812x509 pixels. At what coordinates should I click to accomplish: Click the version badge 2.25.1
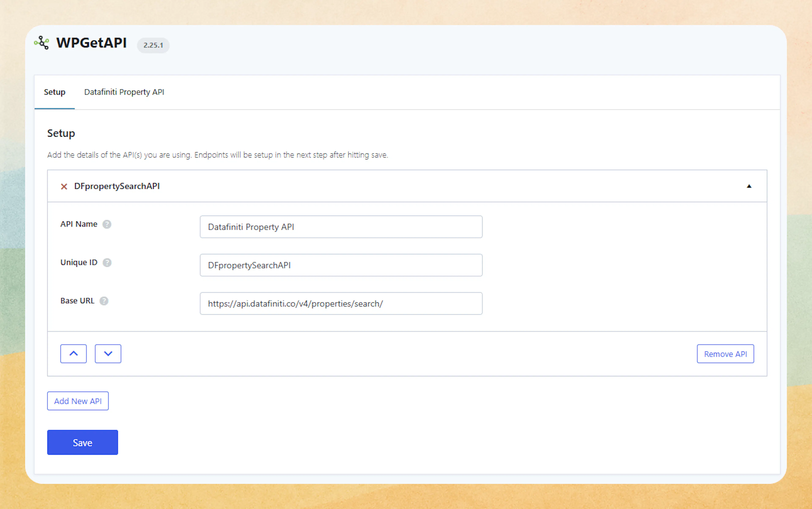coord(153,45)
